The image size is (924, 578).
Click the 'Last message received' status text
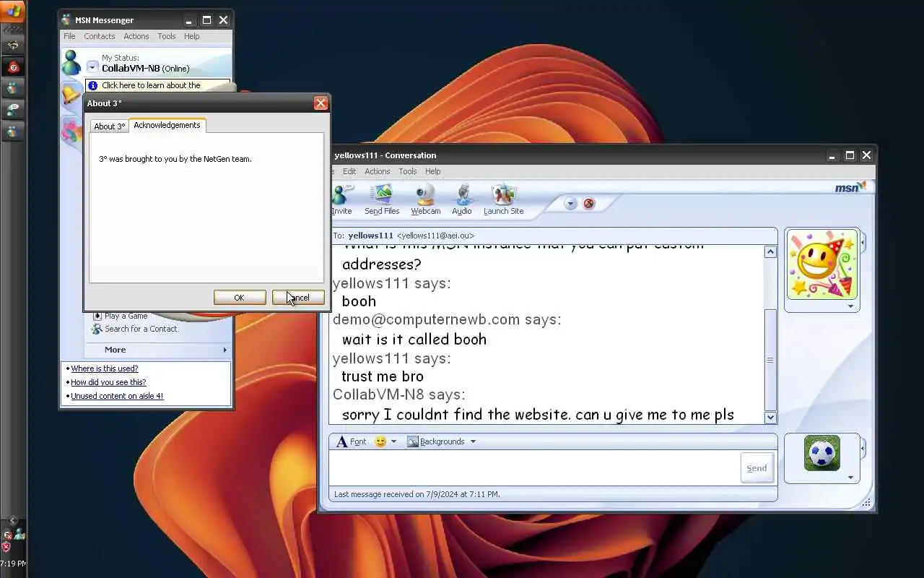[417, 494]
